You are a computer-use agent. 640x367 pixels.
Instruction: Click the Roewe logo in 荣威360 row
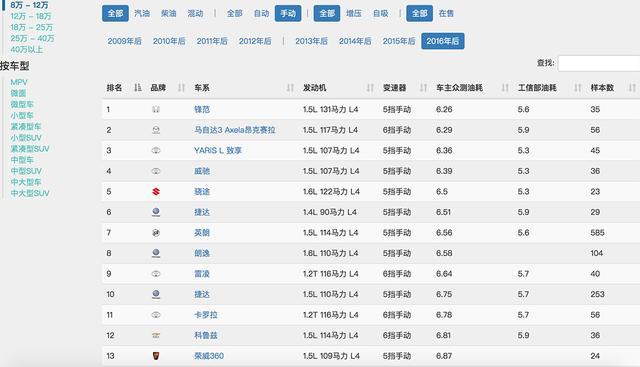156,356
